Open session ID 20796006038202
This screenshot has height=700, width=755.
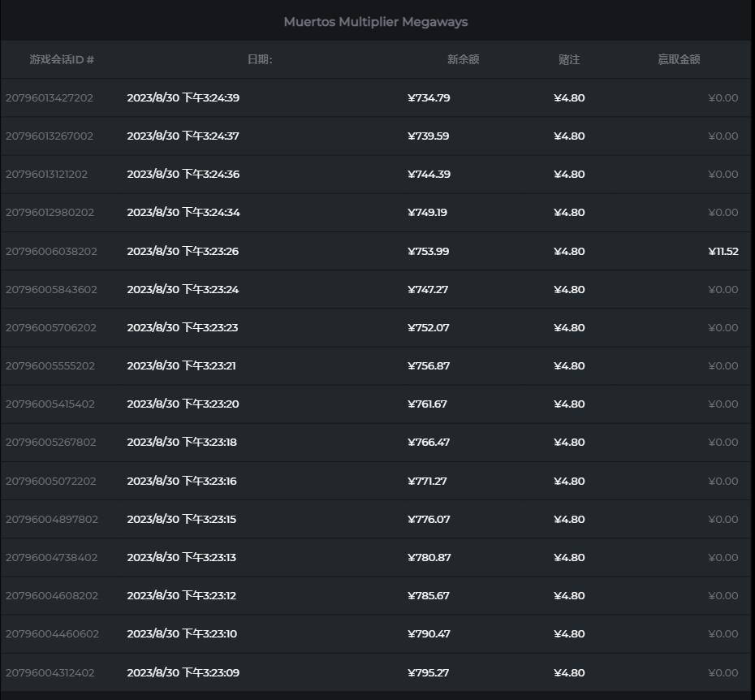[x=51, y=252]
